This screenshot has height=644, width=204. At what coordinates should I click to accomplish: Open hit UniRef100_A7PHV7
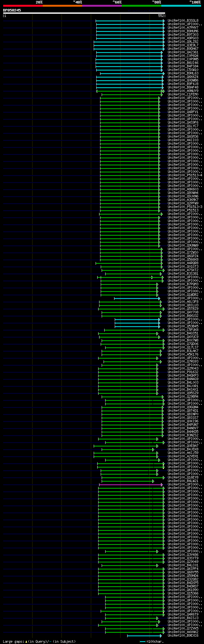coord(183,28)
